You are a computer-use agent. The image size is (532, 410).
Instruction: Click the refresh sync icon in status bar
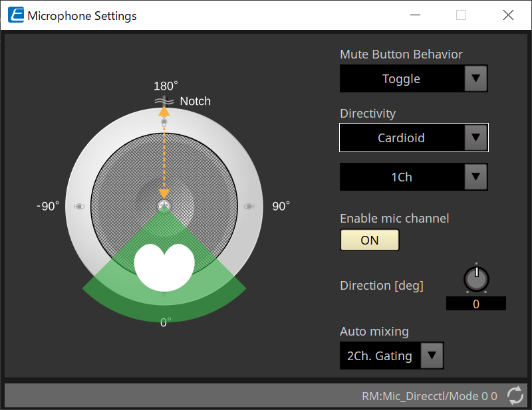click(x=515, y=395)
